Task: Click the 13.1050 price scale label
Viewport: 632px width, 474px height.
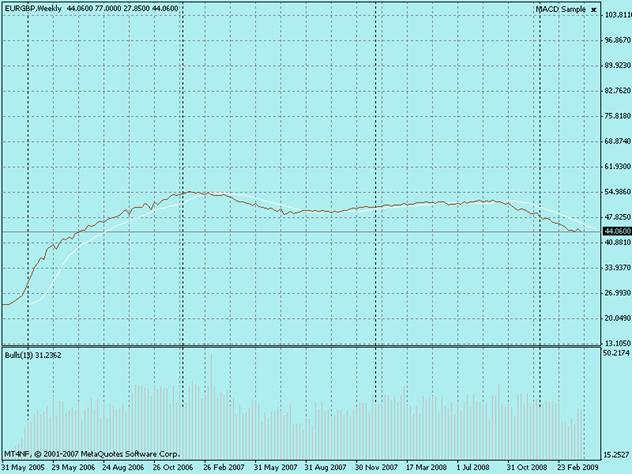Action: tap(614, 342)
